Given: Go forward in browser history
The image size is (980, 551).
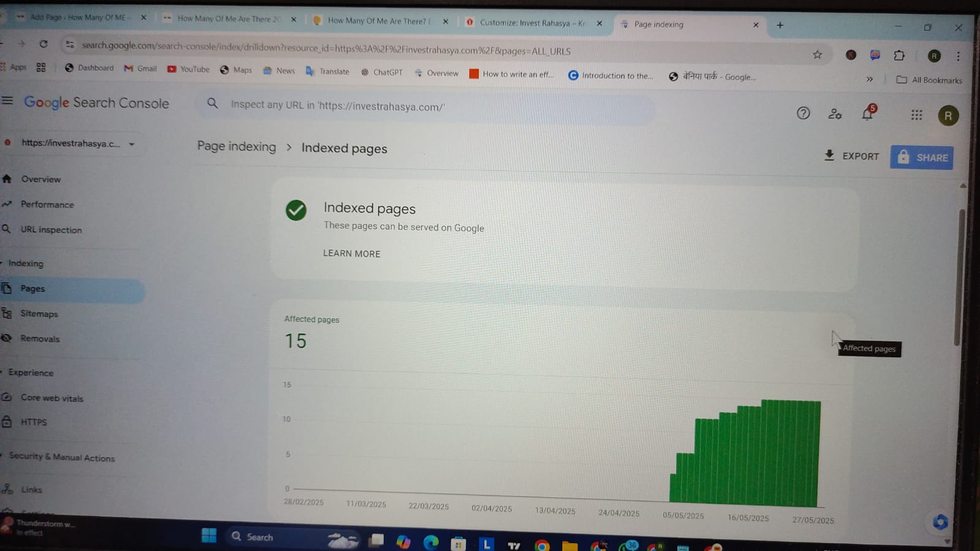Looking at the screenshot, I should click(21, 44).
